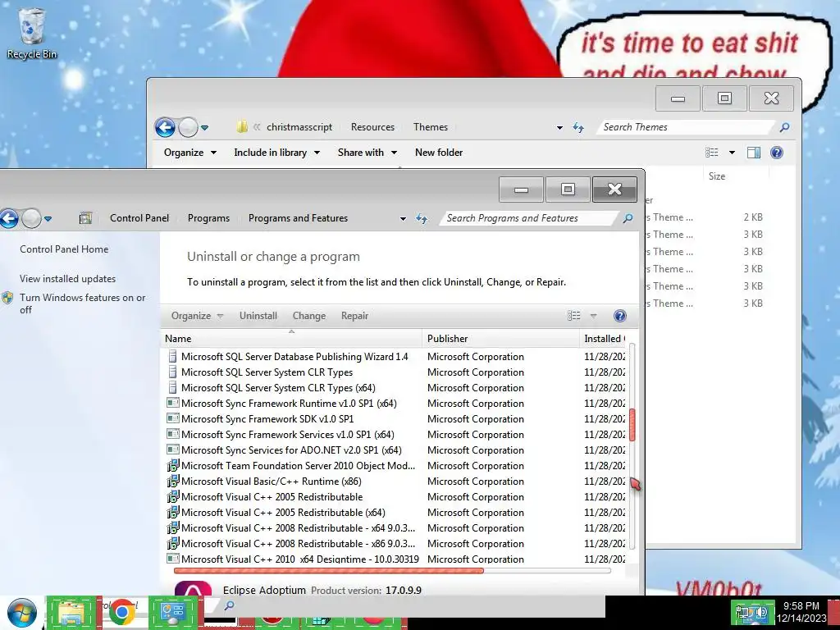
Task: Expand the Include in library menu
Action: (277, 153)
